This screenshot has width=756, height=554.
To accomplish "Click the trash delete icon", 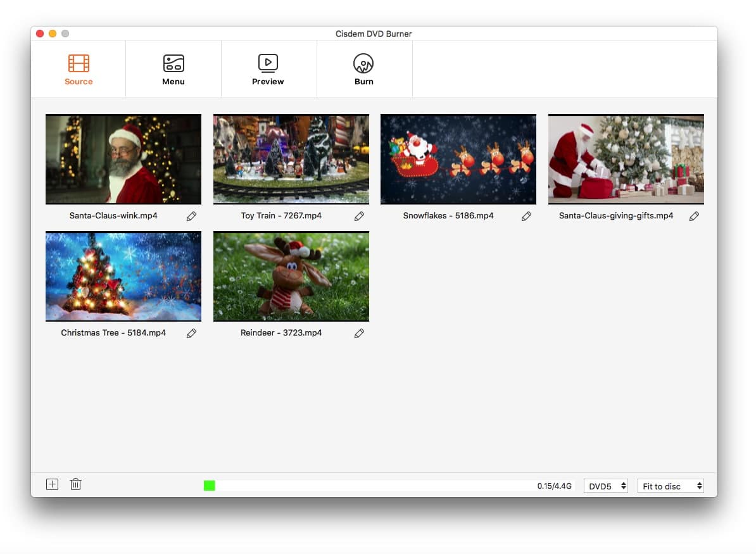I will (75, 484).
